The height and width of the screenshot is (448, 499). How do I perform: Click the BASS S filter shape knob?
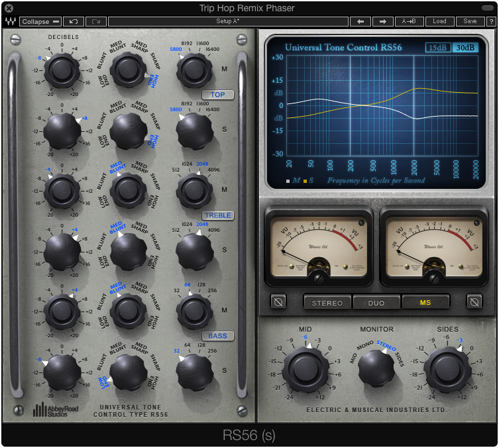click(x=129, y=372)
